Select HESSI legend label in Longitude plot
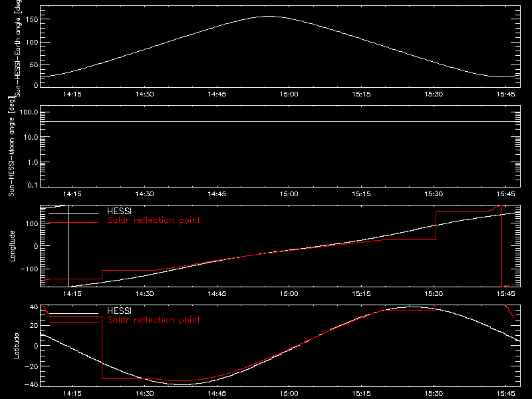The image size is (532, 399). pos(119,211)
